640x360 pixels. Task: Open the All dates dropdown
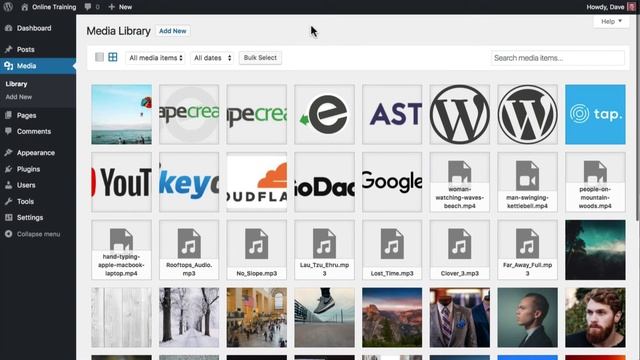pos(212,58)
